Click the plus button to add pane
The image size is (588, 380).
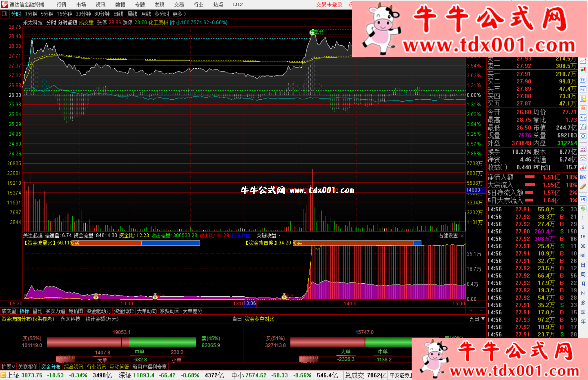click(x=471, y=311)
